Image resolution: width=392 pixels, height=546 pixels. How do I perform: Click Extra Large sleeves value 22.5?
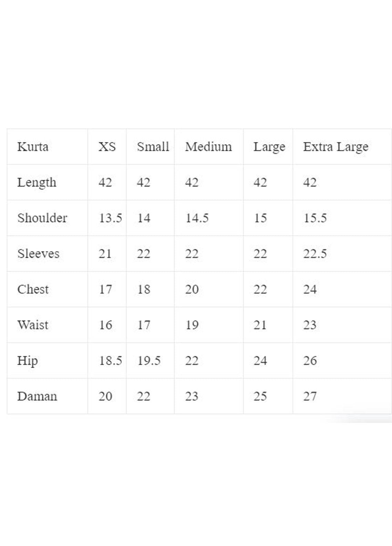(x=315, y=254)
